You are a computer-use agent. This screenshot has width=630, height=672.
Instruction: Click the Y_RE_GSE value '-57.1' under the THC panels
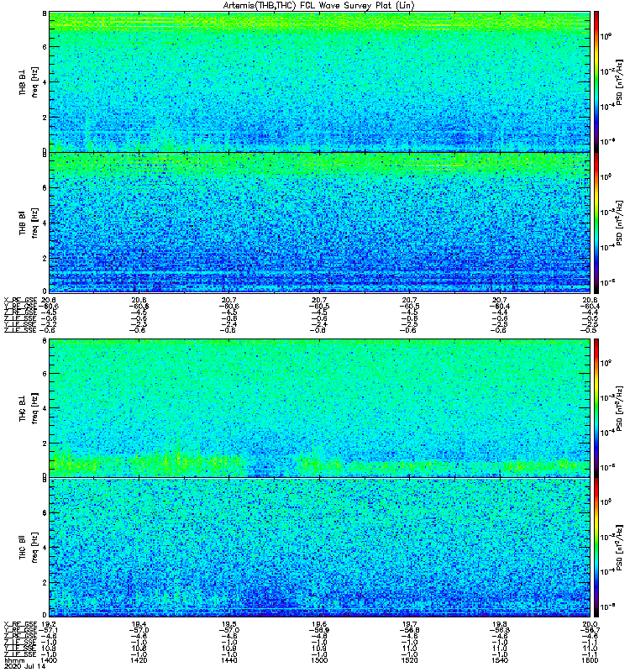(x=49, y=631)
